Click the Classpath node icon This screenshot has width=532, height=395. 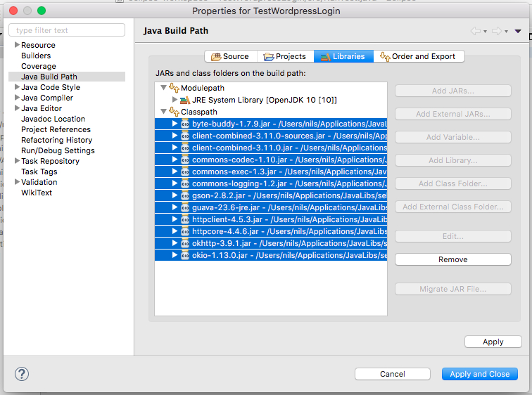(174, 112)
